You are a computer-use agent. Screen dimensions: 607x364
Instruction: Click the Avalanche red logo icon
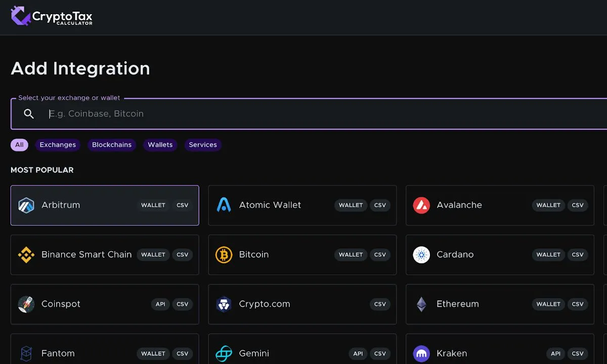pos(421,205)
